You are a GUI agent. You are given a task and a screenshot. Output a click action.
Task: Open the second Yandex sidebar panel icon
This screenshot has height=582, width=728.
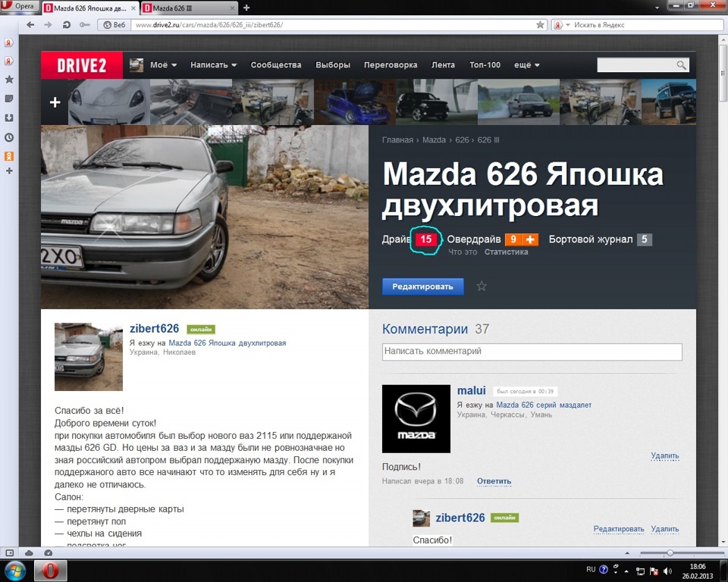(9, 61)
